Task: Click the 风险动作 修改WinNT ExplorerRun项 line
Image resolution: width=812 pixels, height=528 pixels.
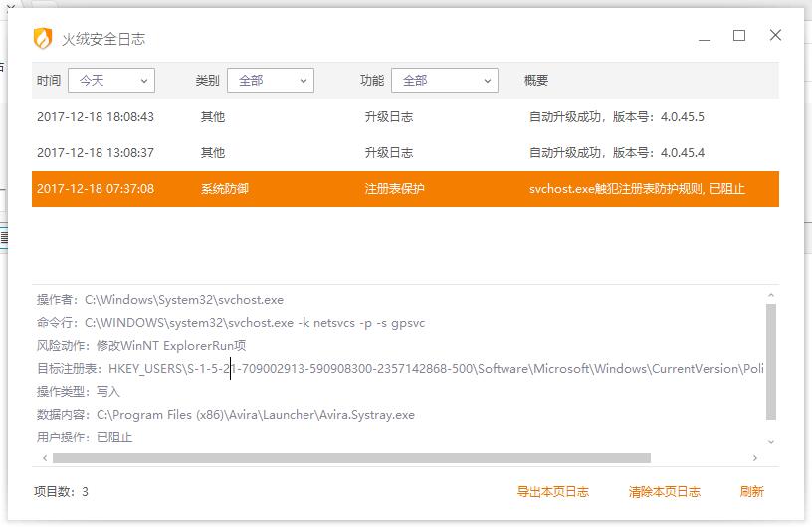Action: point(141,346)
